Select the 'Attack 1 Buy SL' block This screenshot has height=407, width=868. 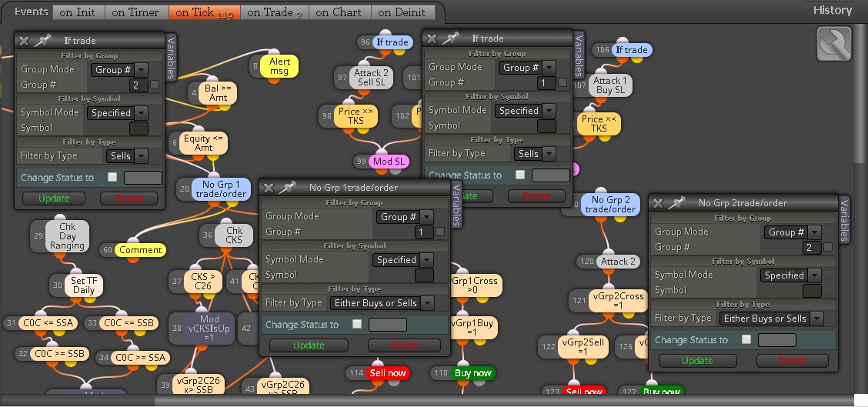click(x=610, y=85)
